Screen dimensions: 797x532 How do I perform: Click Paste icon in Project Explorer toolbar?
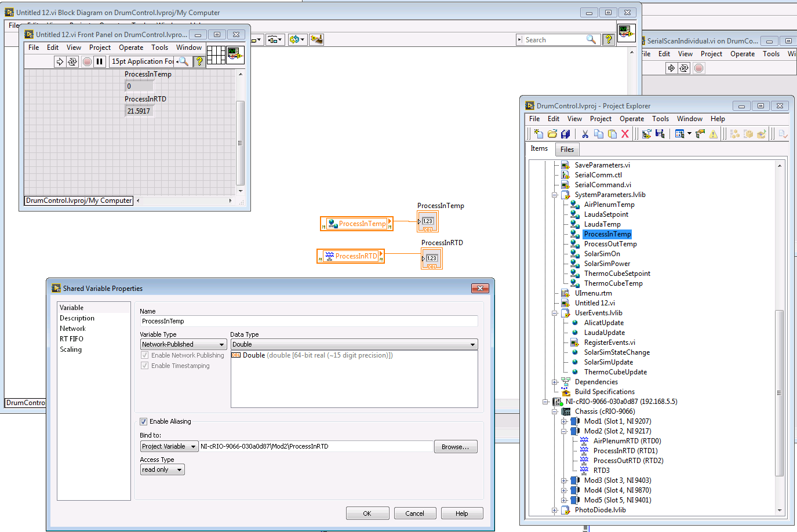(x=612, y=134)
